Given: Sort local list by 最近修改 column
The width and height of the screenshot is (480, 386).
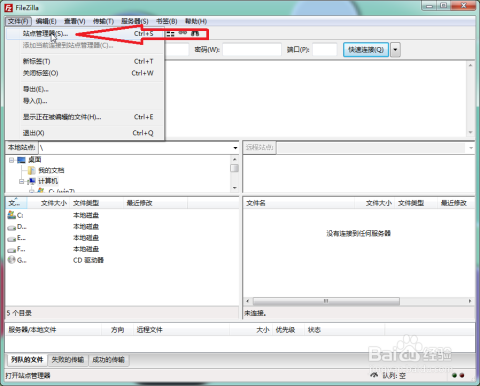Looking at the screenshot, I should tap(156, 203).
